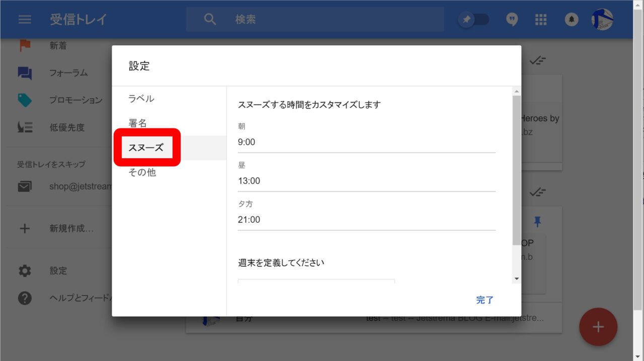Open the weekend definition dropdown
Image resolution: width=644 pixels, height=361 pixels.
(316, 281)
